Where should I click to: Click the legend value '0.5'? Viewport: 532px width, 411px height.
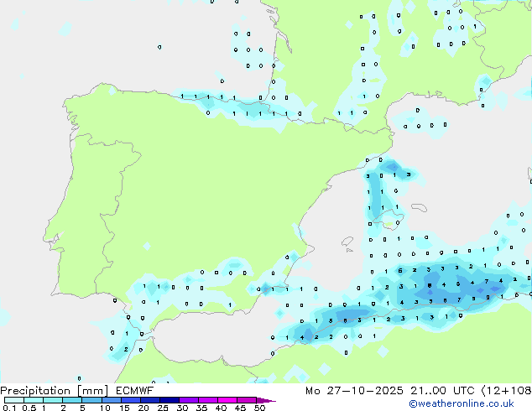(29, 408)
